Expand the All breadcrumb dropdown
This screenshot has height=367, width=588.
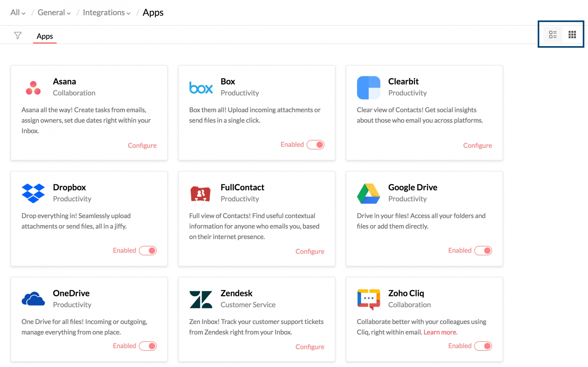(x=18, y=13)
